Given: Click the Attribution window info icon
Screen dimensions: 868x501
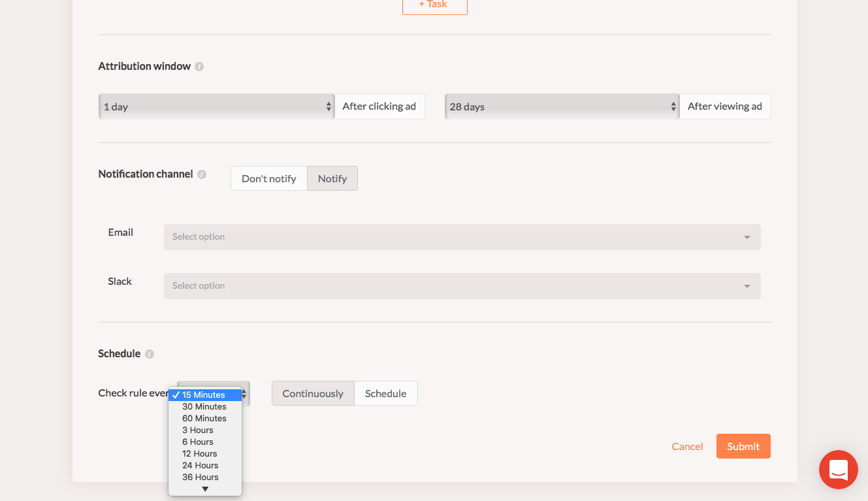Looking at the screenshot, I should pyautogui.click(x=199, y=67).
